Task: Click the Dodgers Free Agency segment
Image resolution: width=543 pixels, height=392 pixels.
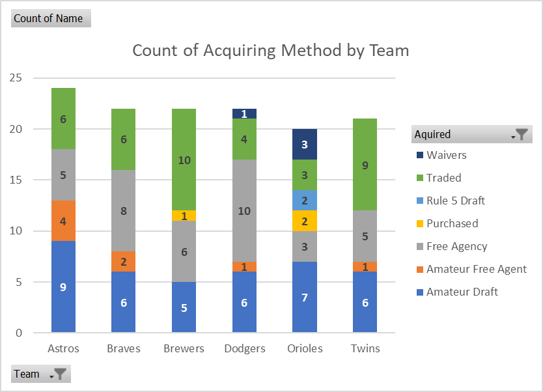Action: [x=244, y=210]
